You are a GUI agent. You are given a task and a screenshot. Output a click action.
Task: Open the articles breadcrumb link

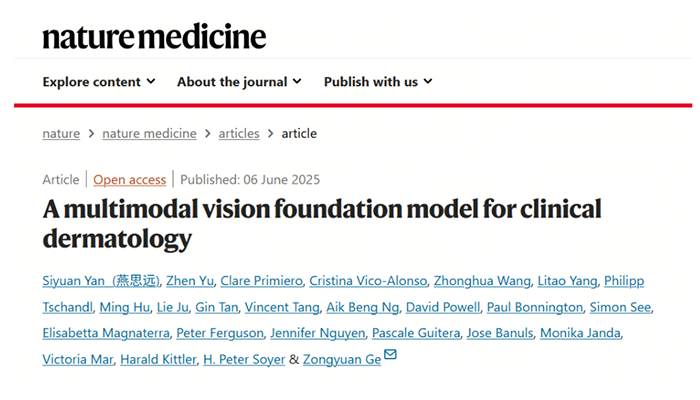pos(238,133)
